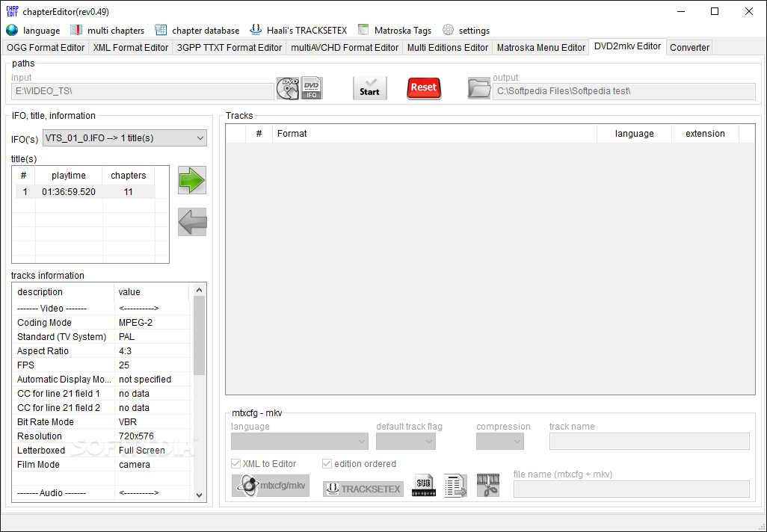Open 3GPP TTXT Format Editor tab

click(x=230, y=47)
